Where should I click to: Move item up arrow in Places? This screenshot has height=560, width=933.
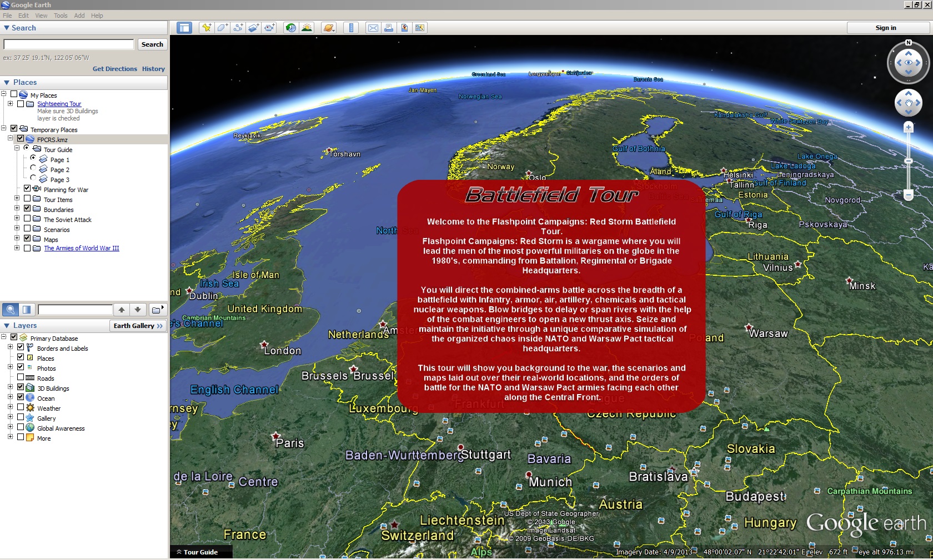(122, 310)
